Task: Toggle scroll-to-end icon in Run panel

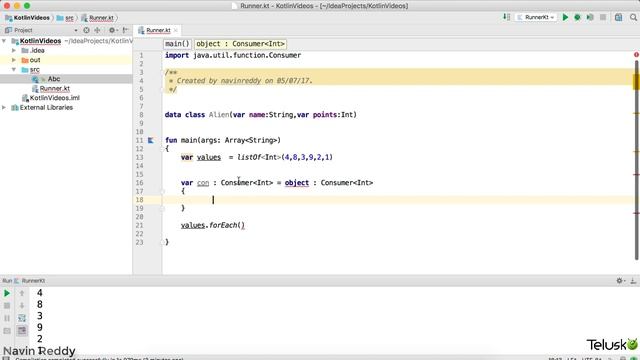Action: click(x=22, y=331)
